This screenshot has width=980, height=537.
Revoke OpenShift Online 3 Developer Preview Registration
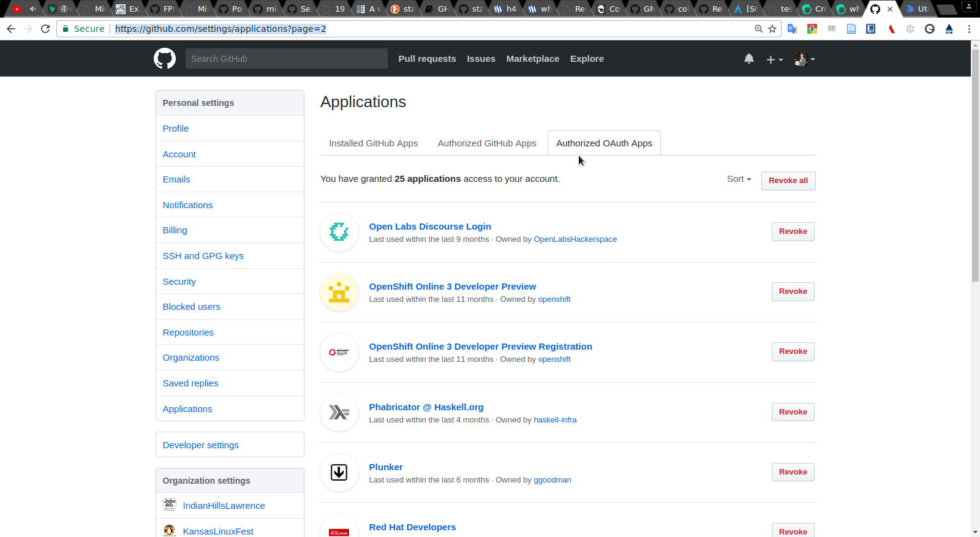(x=793, y=351)
